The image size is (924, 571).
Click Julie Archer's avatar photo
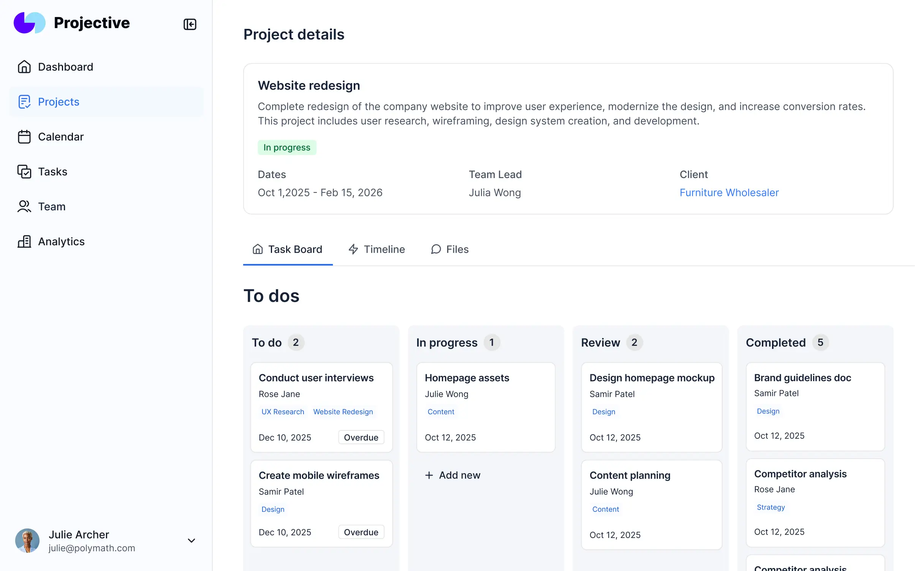(x=27, y=540)
